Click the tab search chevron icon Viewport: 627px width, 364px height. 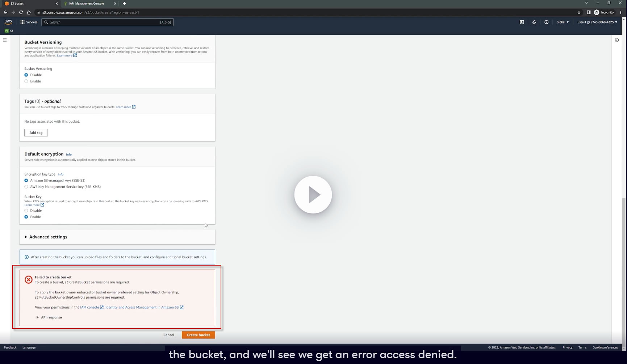point(586,3)
